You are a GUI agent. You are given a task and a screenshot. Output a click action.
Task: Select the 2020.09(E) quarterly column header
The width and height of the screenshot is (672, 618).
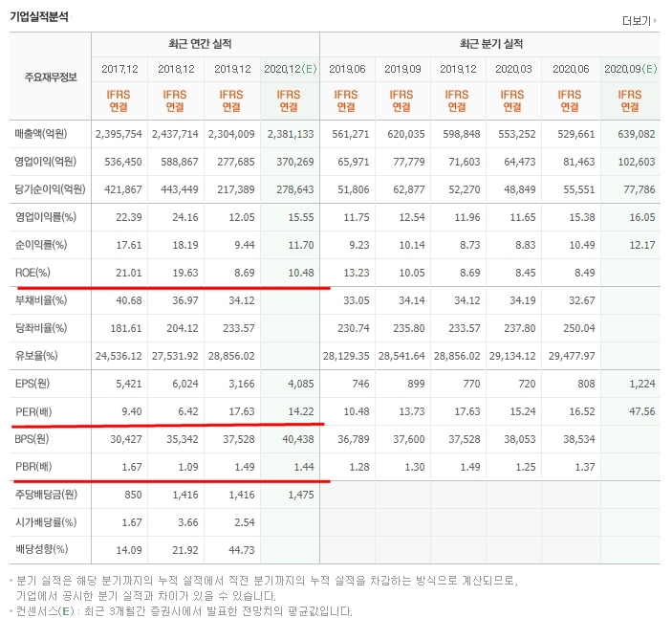631,69
